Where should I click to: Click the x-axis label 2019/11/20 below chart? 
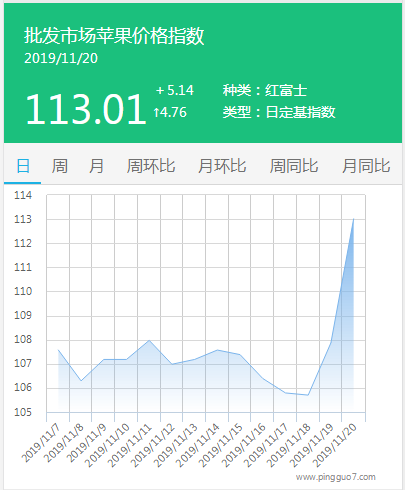pyautogui.click(x=335, y=445)
